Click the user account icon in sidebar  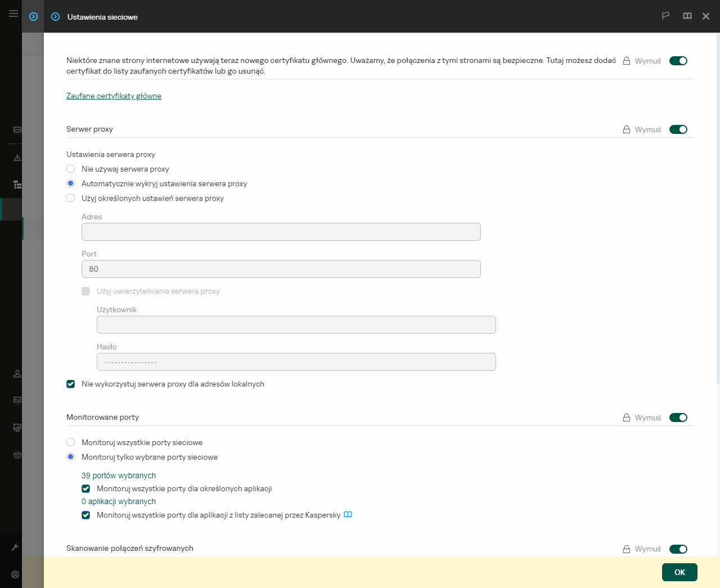17,373
